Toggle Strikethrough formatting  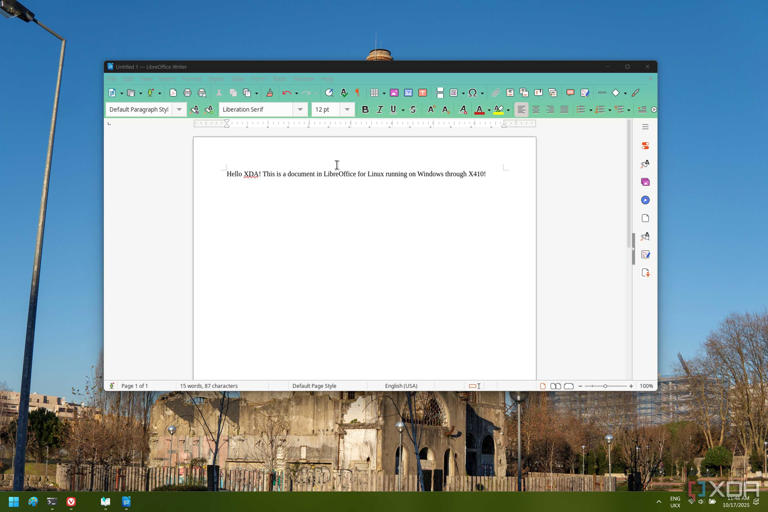coord(413,110)
